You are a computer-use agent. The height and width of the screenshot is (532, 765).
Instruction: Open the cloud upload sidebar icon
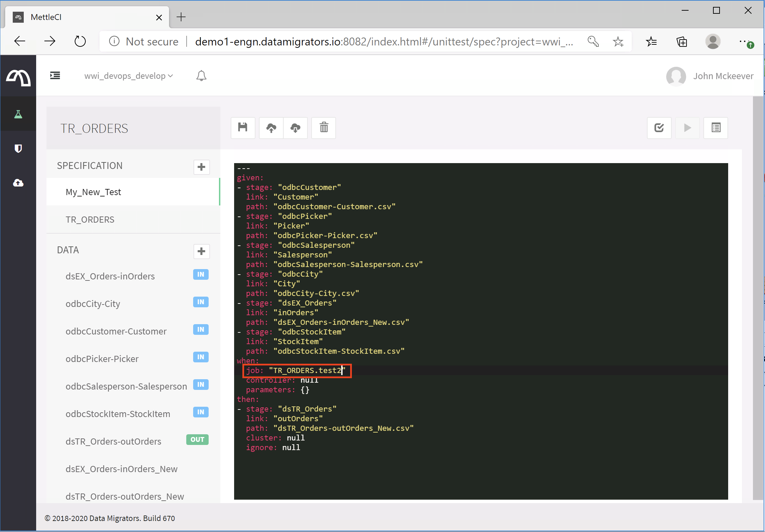tap(18, 183)
